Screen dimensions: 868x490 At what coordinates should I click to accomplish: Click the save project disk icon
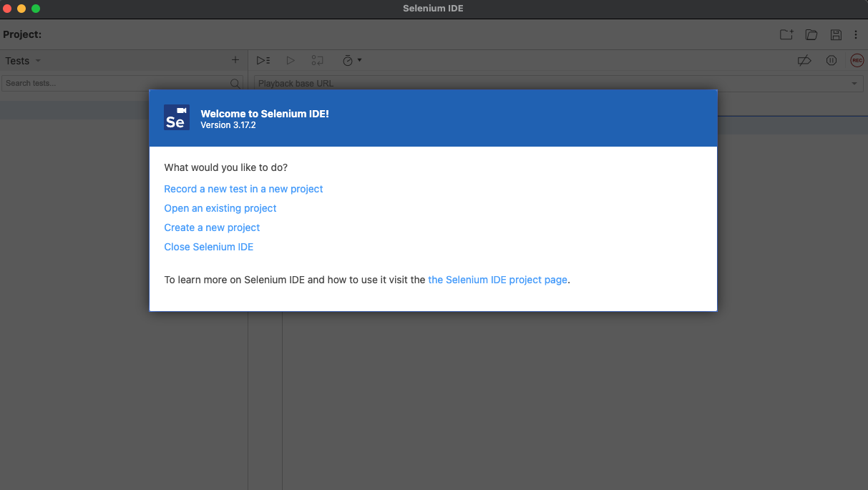tap(835, 34)
